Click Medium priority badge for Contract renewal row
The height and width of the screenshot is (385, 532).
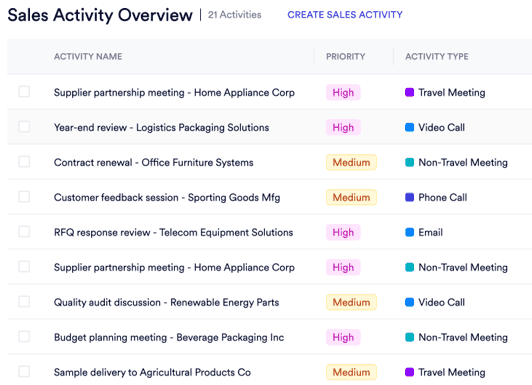(351, 162)
